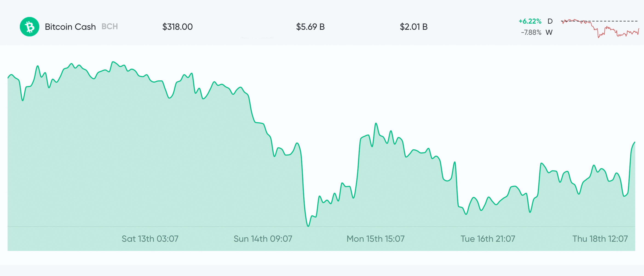644x276 pixels.
Task: Click the Sat 13th 03:07 axis label
Action: 150,239
